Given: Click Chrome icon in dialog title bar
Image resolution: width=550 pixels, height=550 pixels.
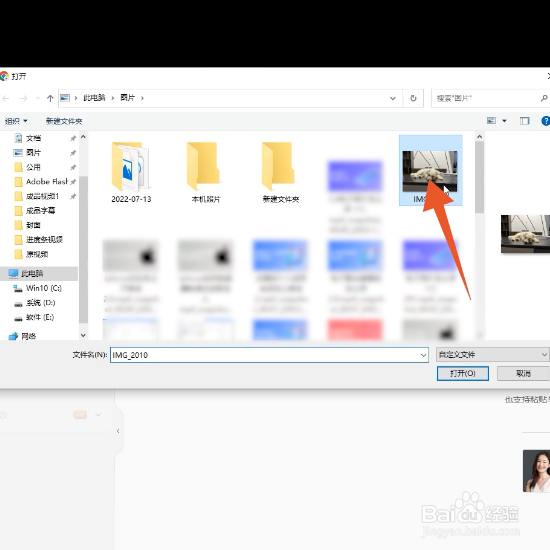Looking at the screenshot, I should click(x=4, y=76).
